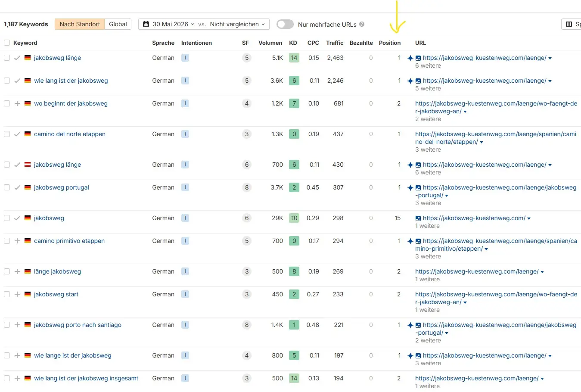Image resolution: width=581 pixels, height=392 pixels.
Task: Click the checkmark icon beside 'wie lang ist der jakobsweg'
Action: pyautogui.click(x=17, y=81)
